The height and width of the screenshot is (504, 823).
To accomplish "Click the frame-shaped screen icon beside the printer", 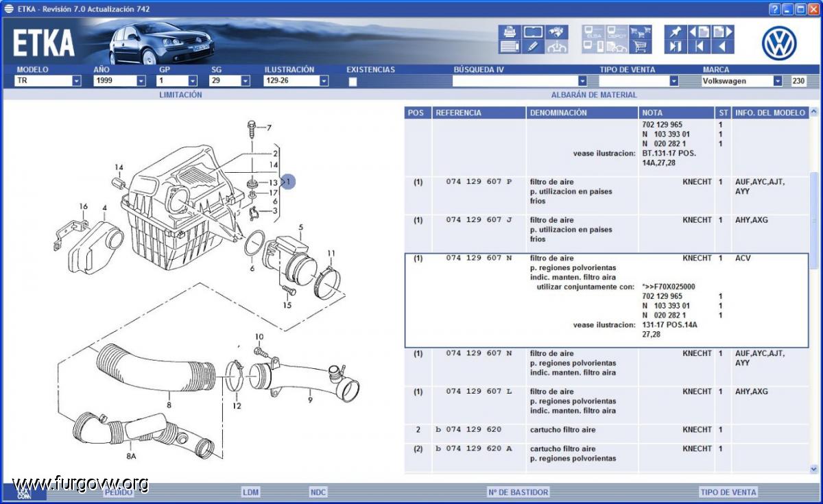I will point(533,32).
